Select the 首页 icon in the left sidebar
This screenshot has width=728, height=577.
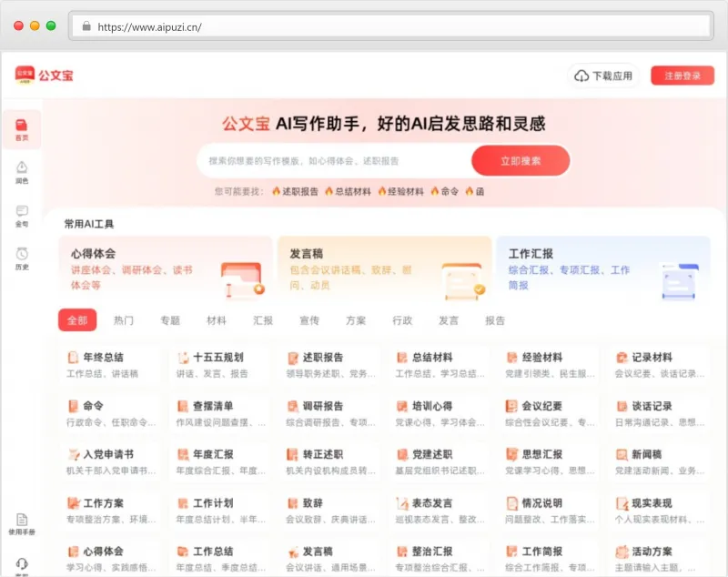(x=23, y=124)
